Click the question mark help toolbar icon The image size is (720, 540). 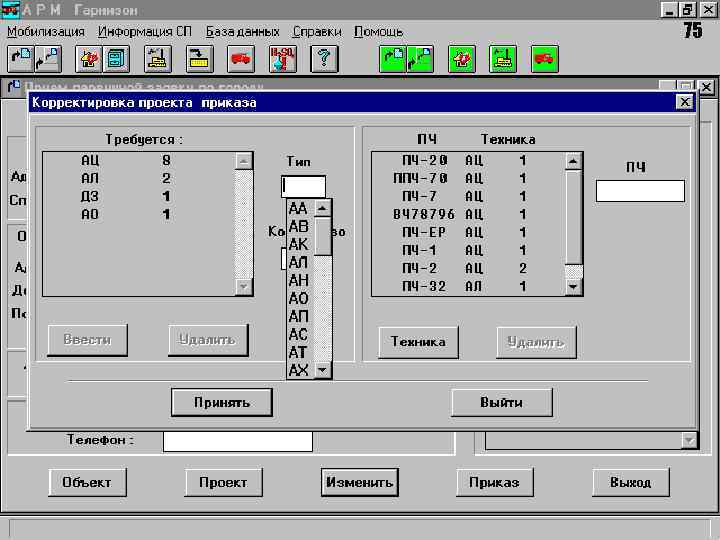(324, 59)
